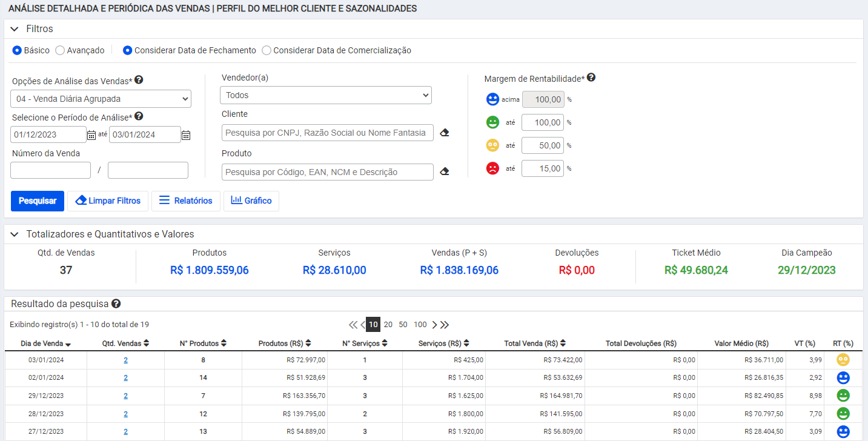Image resolution: width=868 pixels, height=441 pixels.
Task: Open the Relatórios button menu
Action: [186, 201]
